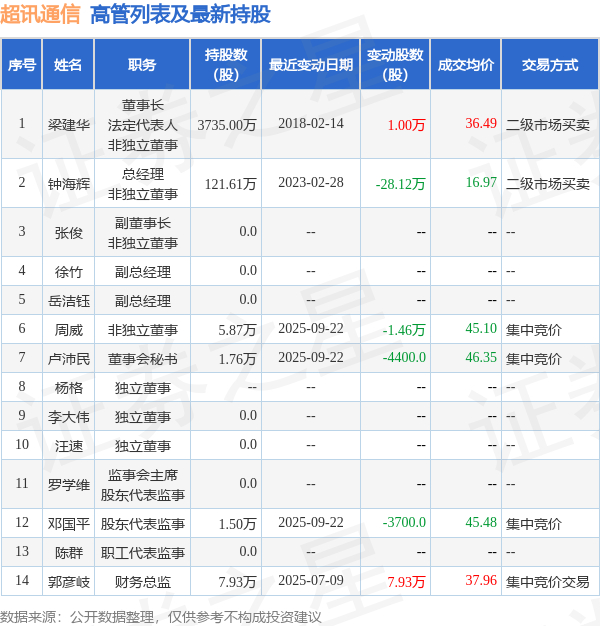Click the 持股数(股) column header
The image size is (600, 626).
226,64
